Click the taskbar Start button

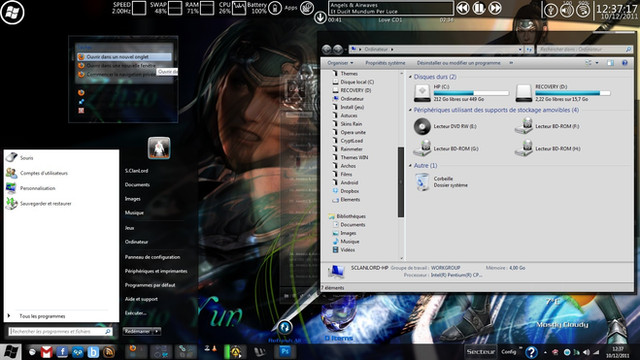pyautogui.click(x=10, y=352)
